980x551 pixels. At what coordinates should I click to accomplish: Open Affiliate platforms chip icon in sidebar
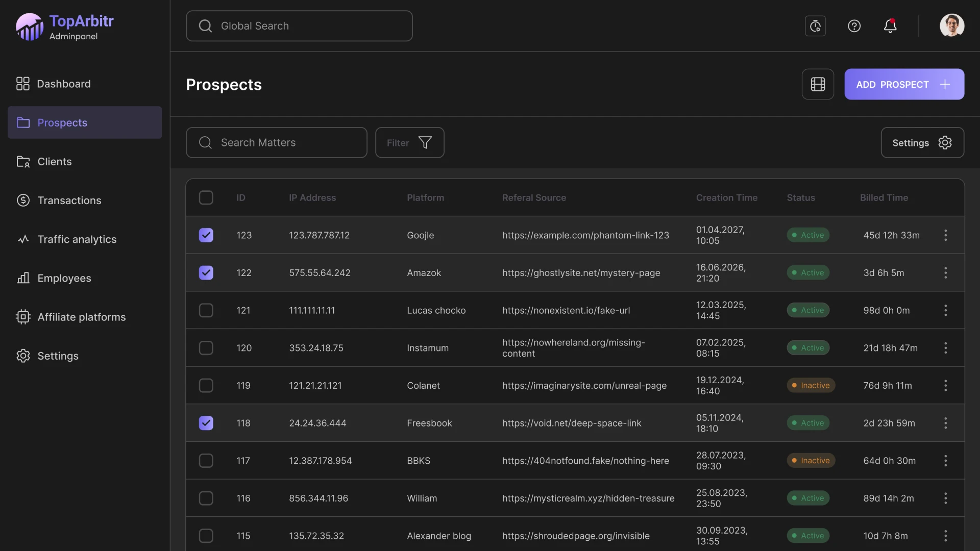tap(23, 317)
